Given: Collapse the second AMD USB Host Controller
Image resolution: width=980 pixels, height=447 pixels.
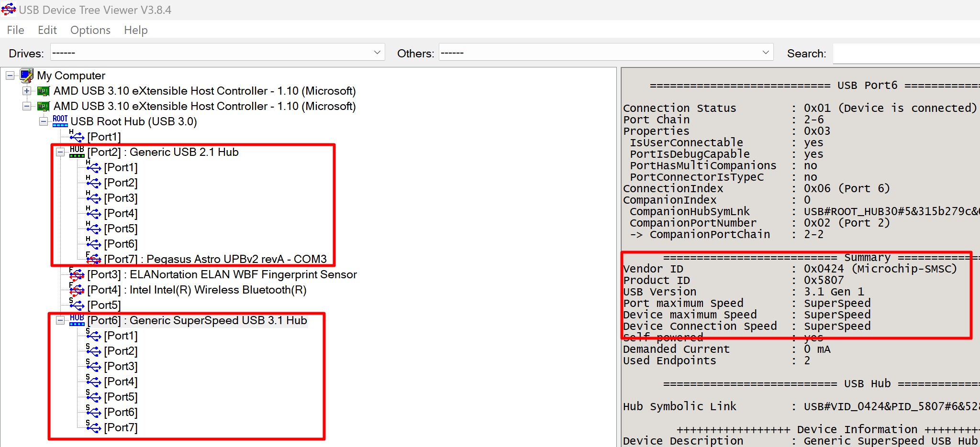Looking at the screenshot, I should coord(27,106).
